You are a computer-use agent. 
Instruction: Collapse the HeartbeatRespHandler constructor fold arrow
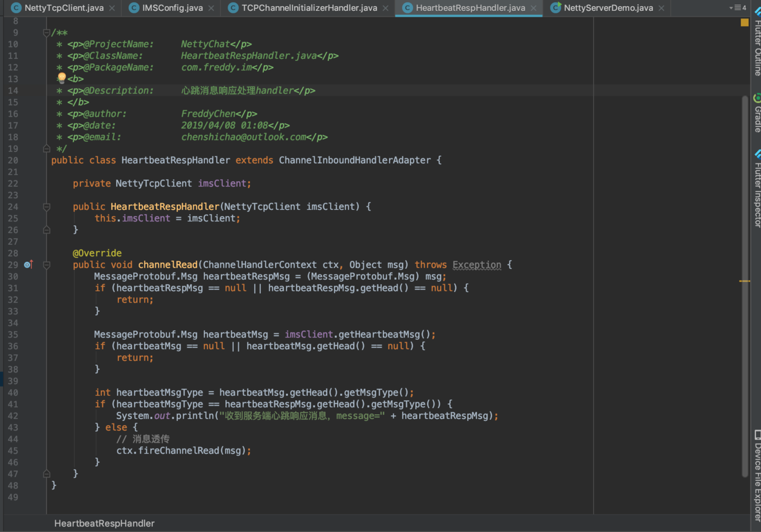47,206
